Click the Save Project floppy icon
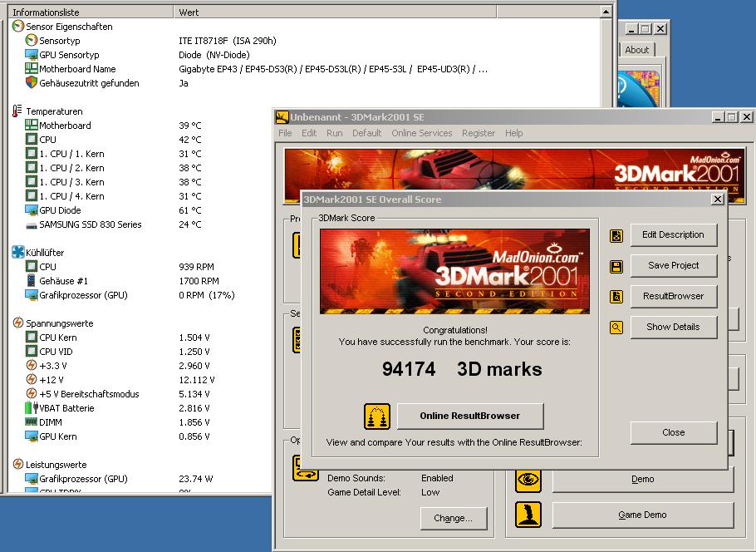756x552 pixels. 616,266
